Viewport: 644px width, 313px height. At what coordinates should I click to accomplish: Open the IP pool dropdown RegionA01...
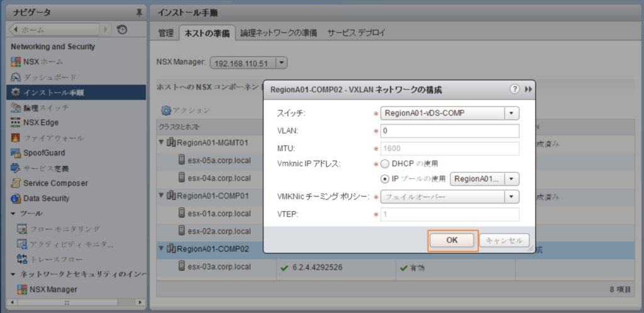click(485, 179)
